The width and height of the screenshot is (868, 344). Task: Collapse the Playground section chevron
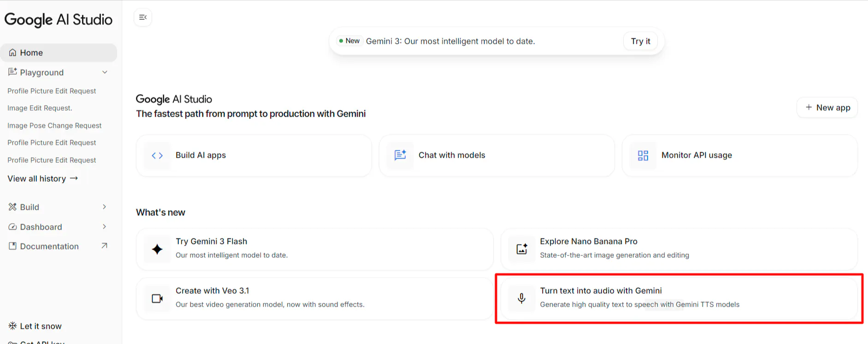pos(105,72)
